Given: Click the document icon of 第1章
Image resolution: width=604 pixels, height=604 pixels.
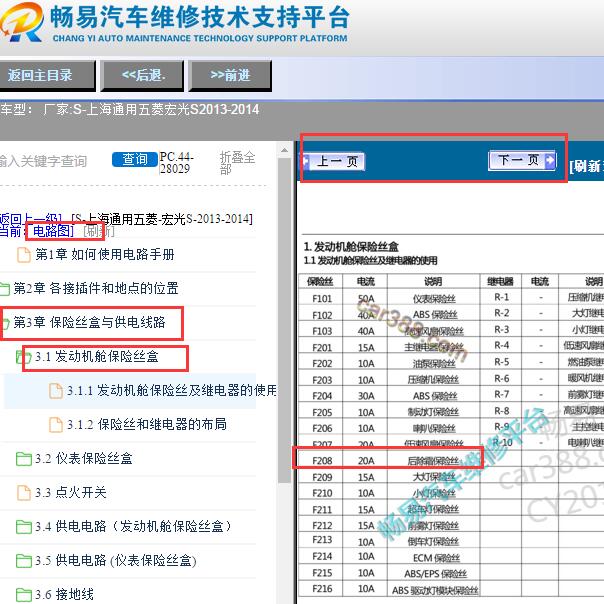Looking at the screenshot, I should pos(23,255).
